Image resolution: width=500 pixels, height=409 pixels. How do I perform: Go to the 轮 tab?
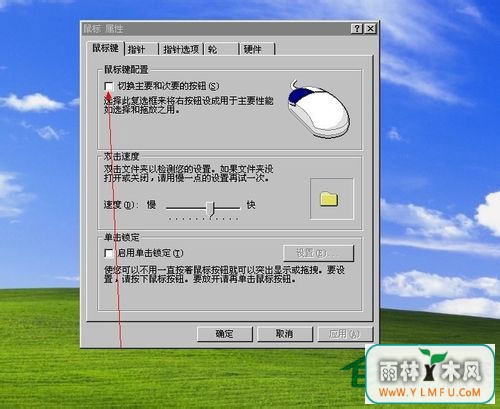tap(222, 49)
